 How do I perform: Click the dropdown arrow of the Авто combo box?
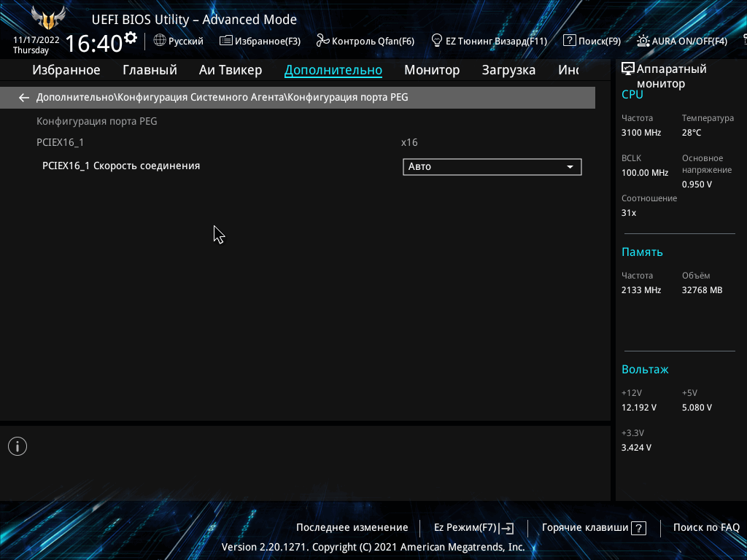click(570, 167)
